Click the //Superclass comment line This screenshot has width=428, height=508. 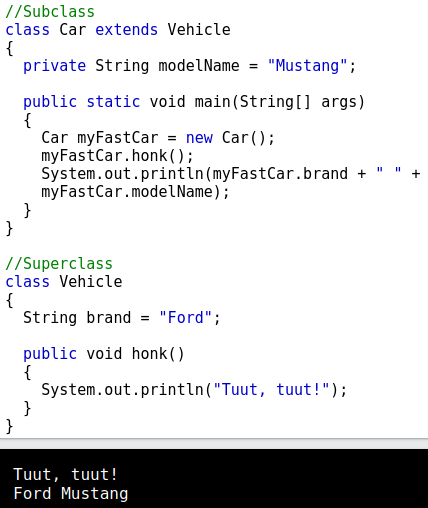(59, 264)
